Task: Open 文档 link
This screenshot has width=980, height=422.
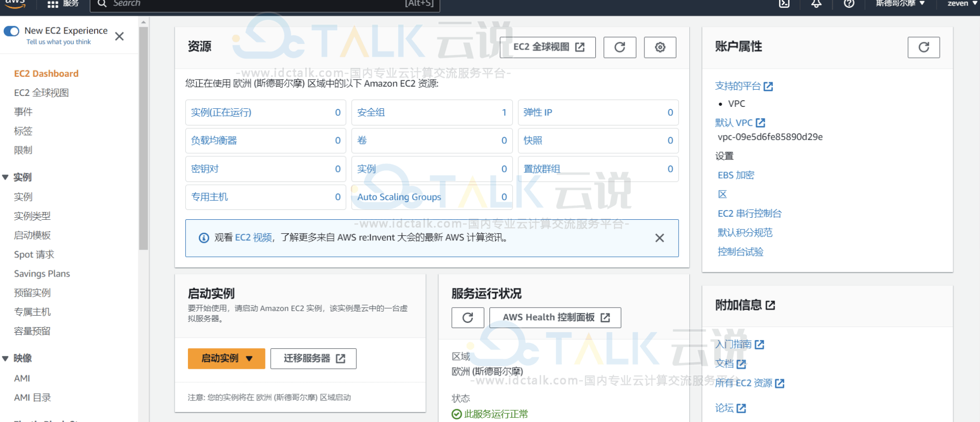Action: point(730,364)
